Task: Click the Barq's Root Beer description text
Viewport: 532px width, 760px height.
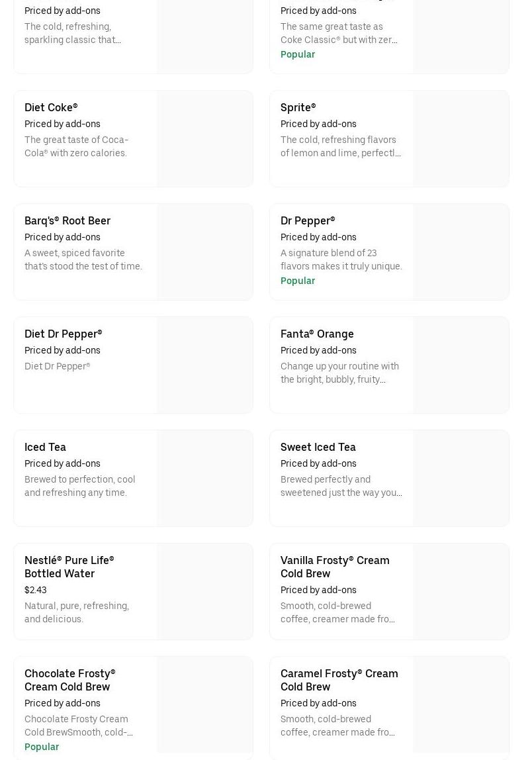Action: pos(83,260)
